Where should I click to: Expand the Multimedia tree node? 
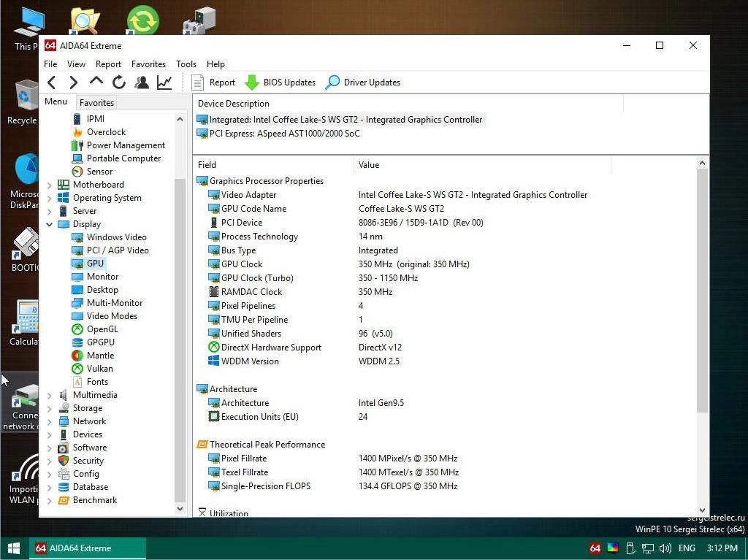coord(50,396)
